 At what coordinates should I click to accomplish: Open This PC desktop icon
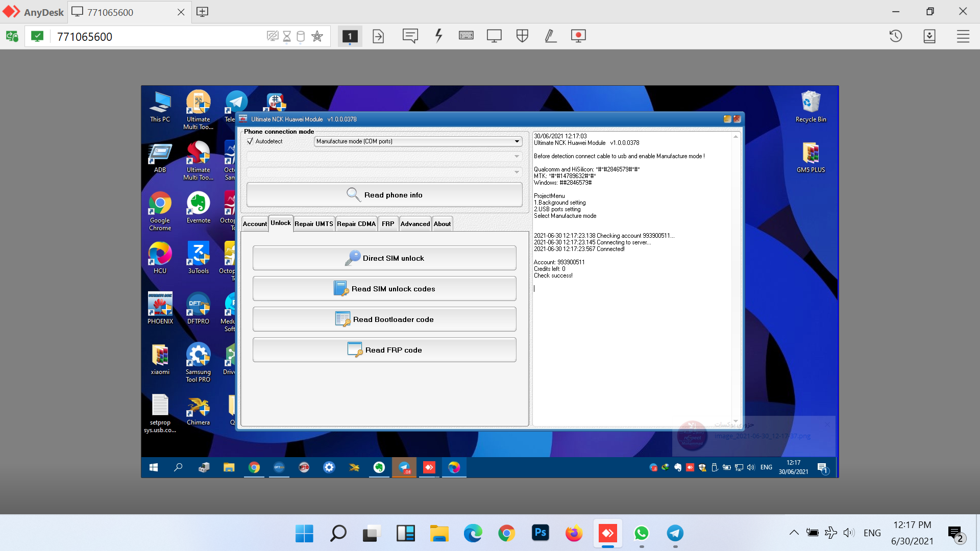pos(160,108)
